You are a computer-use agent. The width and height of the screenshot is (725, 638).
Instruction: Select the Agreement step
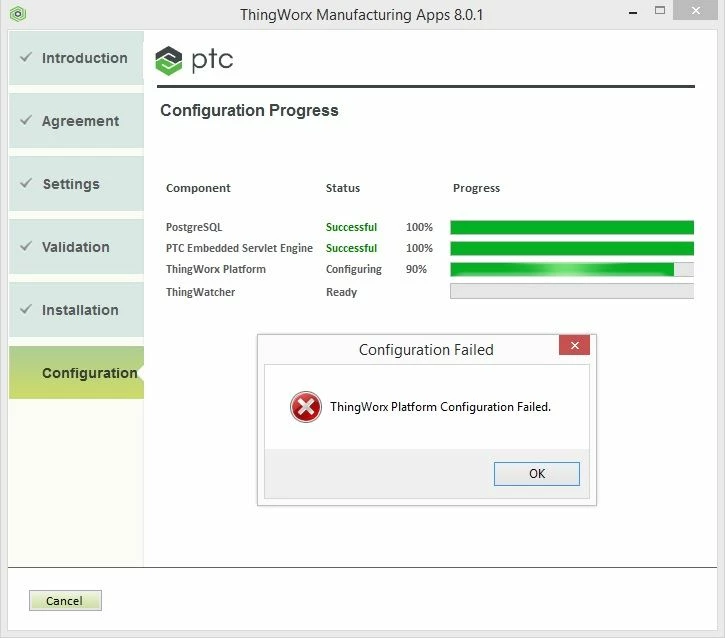coord(76,121)
